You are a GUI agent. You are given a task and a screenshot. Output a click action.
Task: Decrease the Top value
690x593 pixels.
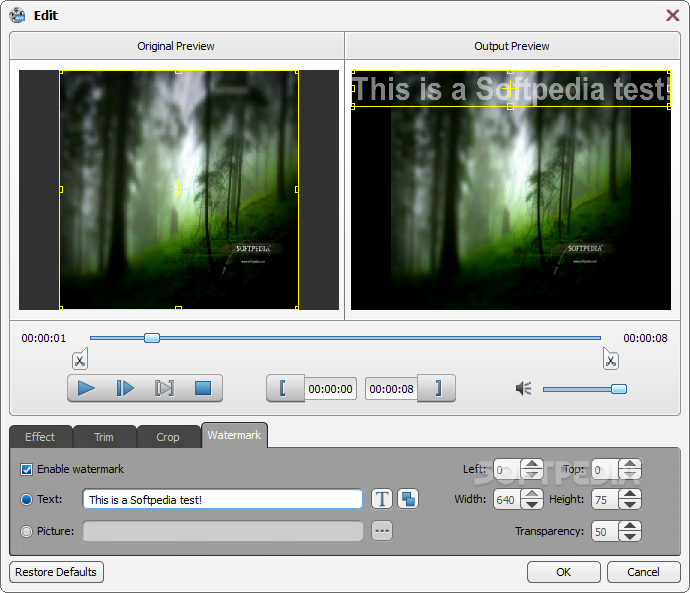pyautogui.click(x=630, y=475)
